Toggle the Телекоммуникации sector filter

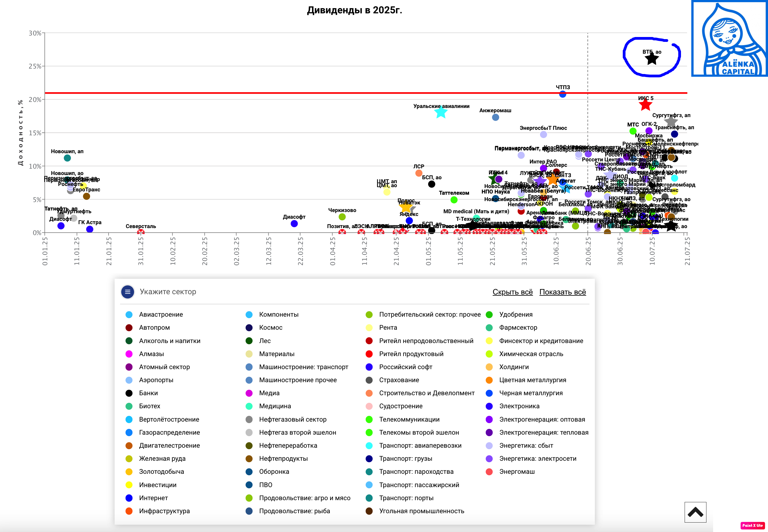pos(402,419)
